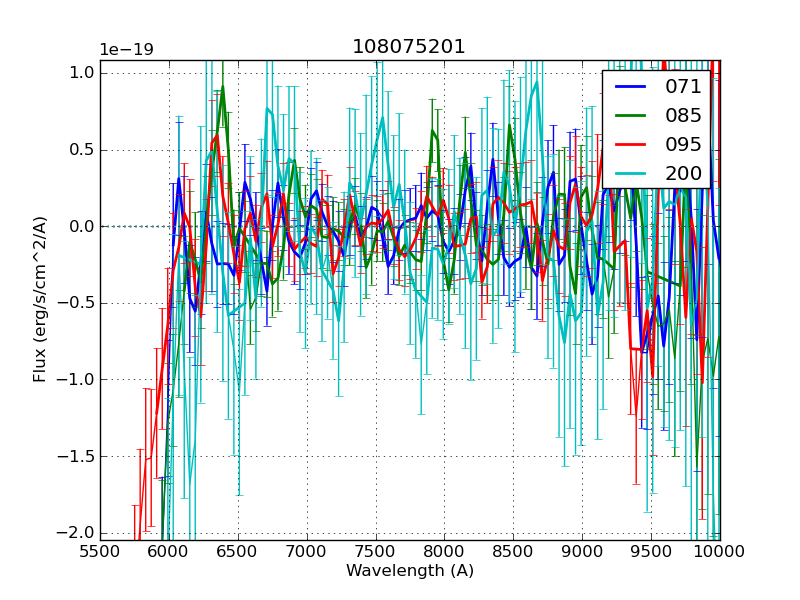Click the Wavelength (A) x-axis label
Screen dimensions: 800x600
410,571
